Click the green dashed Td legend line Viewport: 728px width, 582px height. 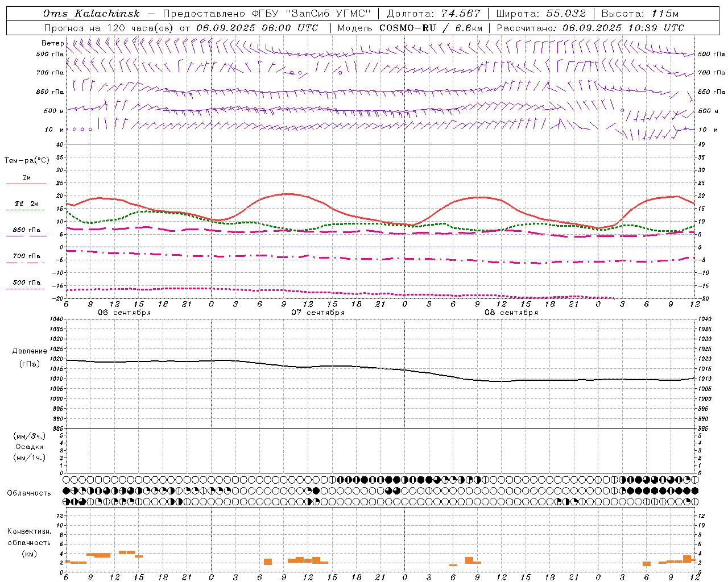pyautogui.click(x=26, y=210)
